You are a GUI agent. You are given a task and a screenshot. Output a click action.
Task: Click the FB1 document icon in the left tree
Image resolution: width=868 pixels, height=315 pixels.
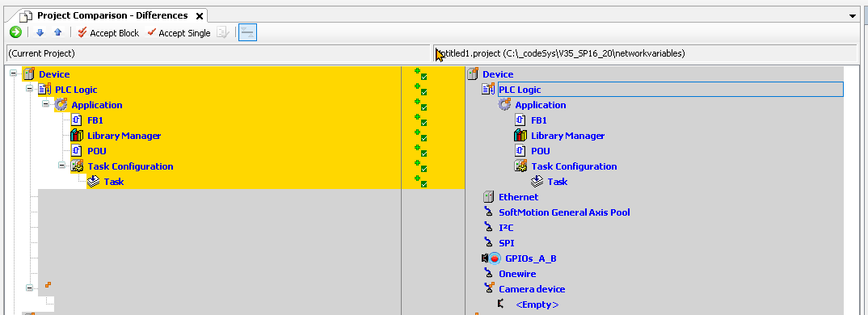point(77,120)
